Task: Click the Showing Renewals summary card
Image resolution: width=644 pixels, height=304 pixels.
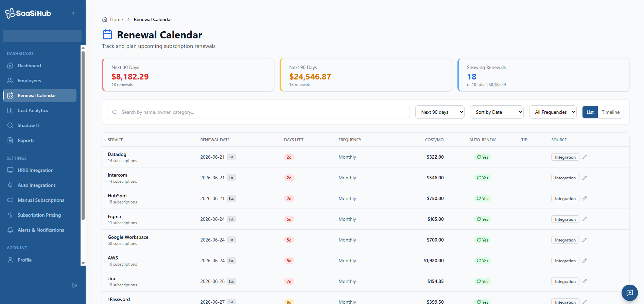Action: [543, 75]
